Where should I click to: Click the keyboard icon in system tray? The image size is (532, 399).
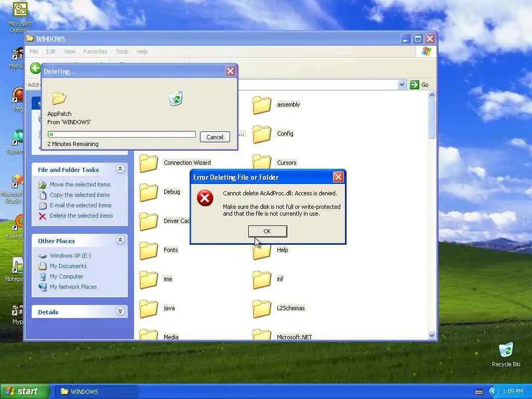(478, 392)
